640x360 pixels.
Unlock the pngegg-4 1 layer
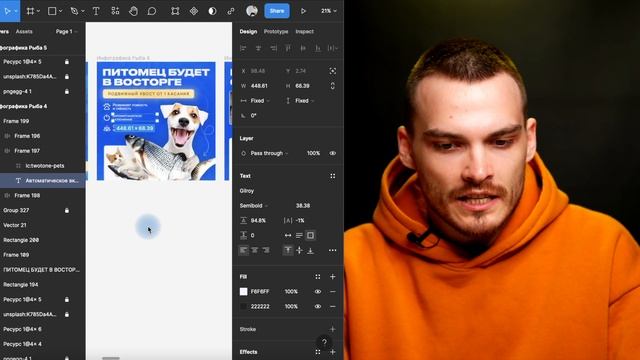pos(67,91)
